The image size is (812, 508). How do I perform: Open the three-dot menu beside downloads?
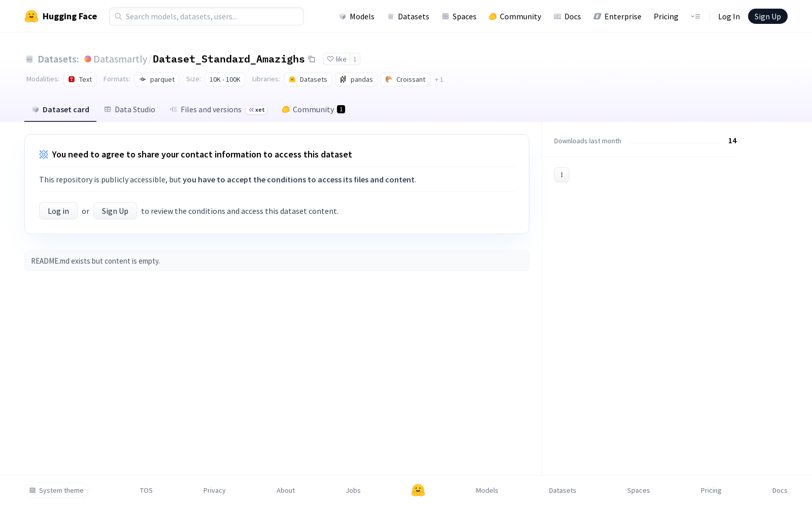pos(562,175)
